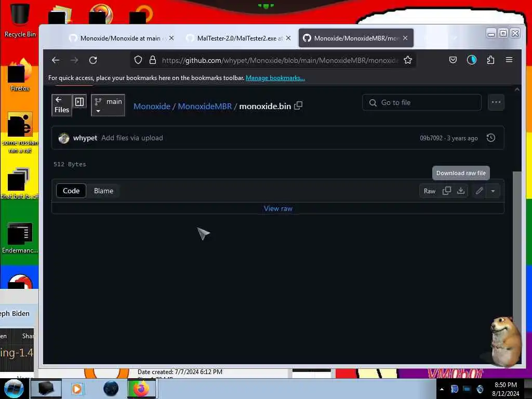Open the dropdown arrow next to the edit pencil
Image resolution: width=532 pixels, height=399 pixels.
click(x=493, y=191)
